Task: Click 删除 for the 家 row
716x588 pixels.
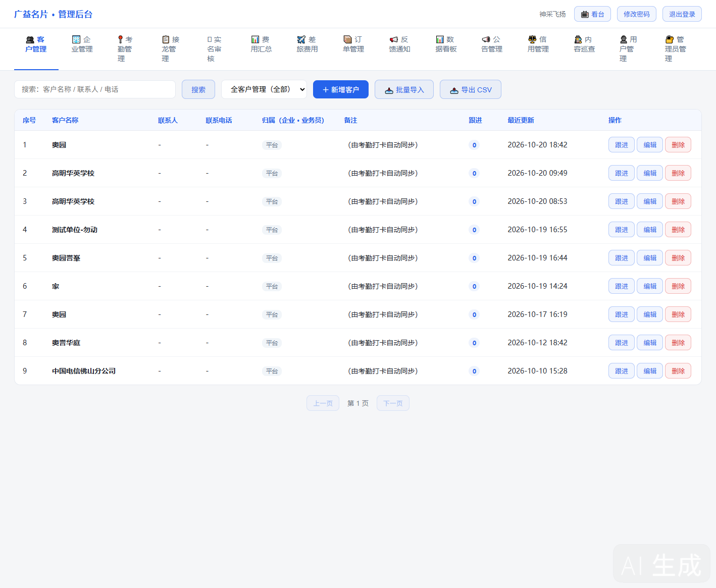Action: tap(678, 286)
